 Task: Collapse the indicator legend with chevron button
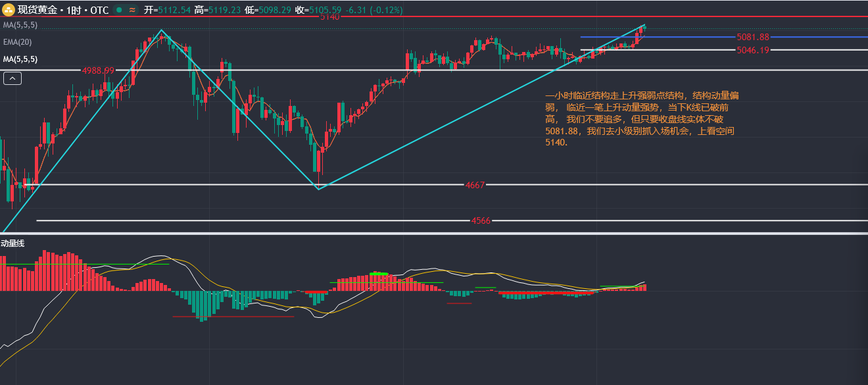pyautogui.click(x=12, y=78)
